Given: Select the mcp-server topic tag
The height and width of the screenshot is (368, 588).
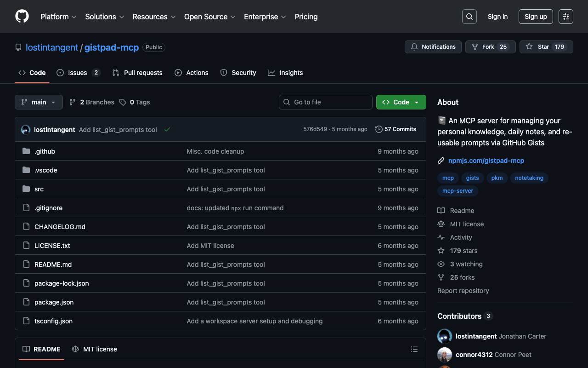Looking at the screenshot, I should point(458,191).
